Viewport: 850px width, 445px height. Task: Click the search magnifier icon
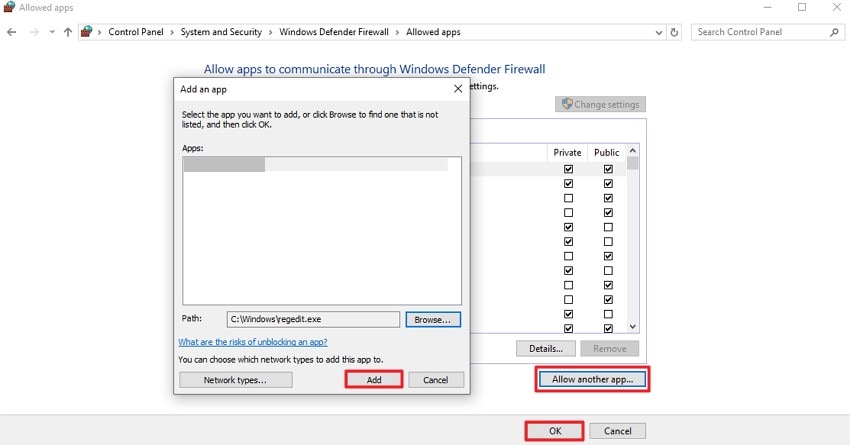pyautogui.click(x=834, y=32)
